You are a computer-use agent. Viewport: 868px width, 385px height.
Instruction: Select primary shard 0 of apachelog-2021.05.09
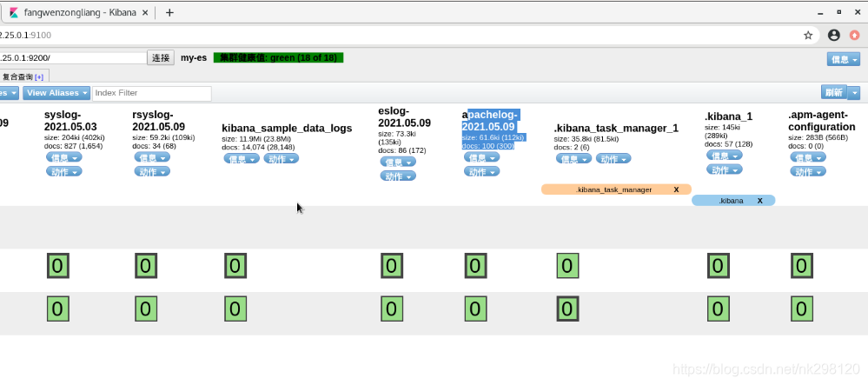475,266
